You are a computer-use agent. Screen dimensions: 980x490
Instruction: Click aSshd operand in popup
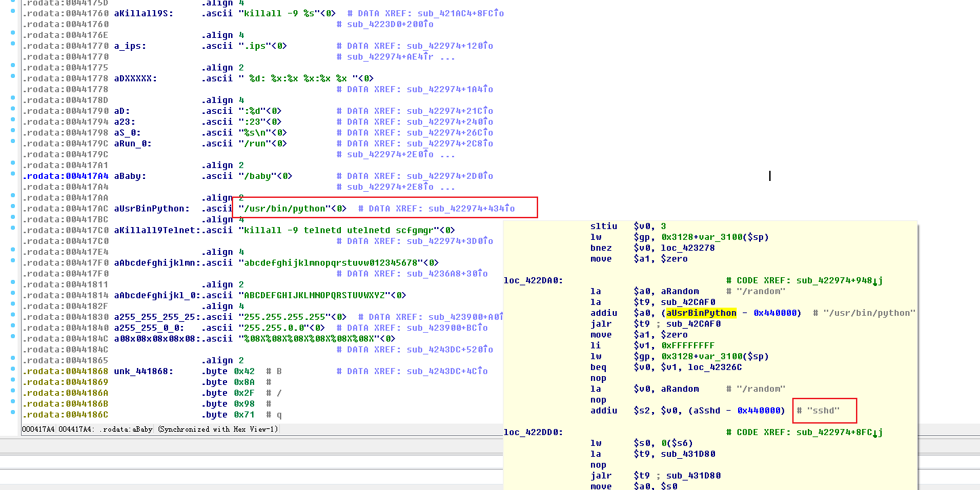(704, 411)
